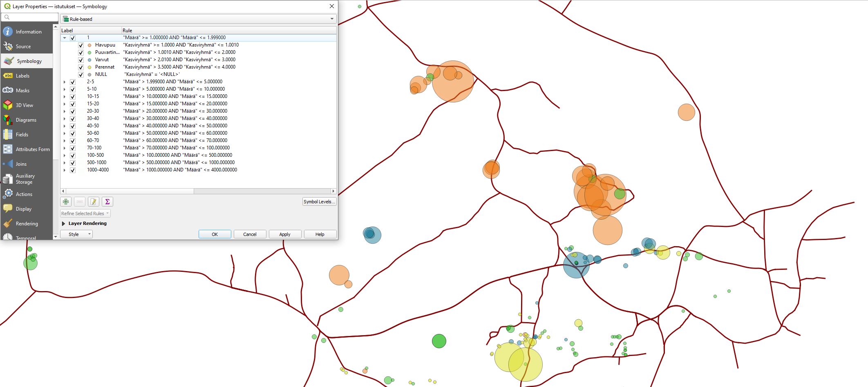Expand the 2-5 rule group
868x387 pixels.
pyautogui.click(x=65, y=82)
